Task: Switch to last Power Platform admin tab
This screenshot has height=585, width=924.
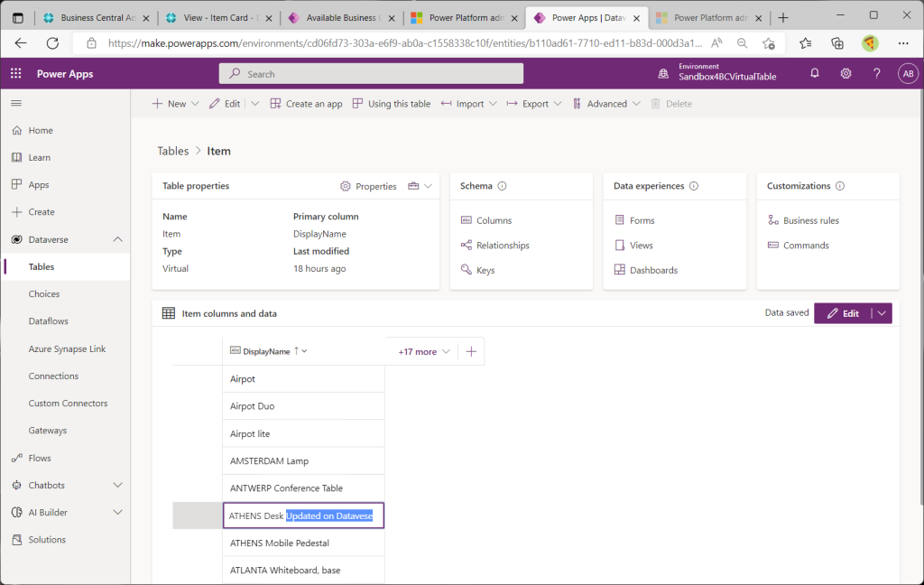Action: coord(709,18)
